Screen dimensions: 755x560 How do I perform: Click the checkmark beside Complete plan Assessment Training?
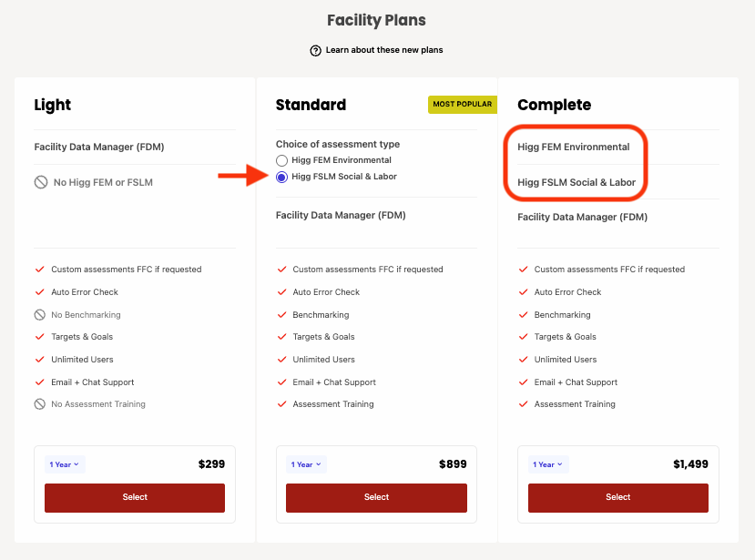click(524, 404)
